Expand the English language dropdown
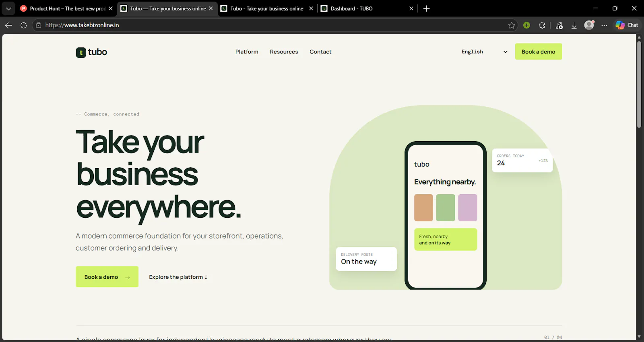 pos(485,52)
